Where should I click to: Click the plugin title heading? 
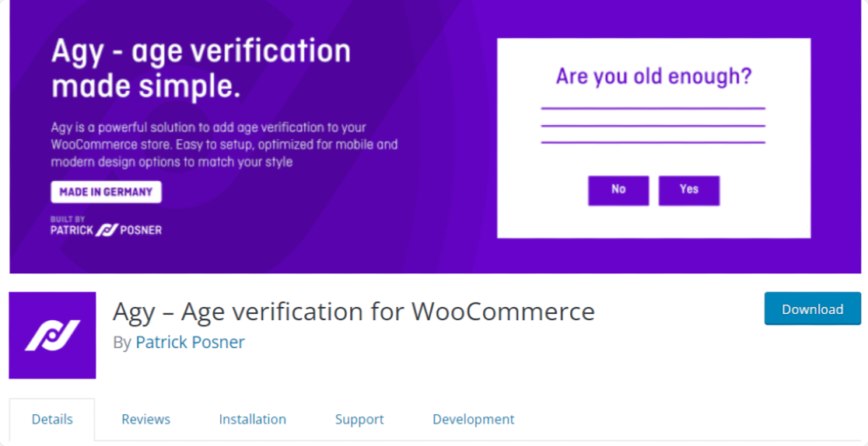coord(354,311)
